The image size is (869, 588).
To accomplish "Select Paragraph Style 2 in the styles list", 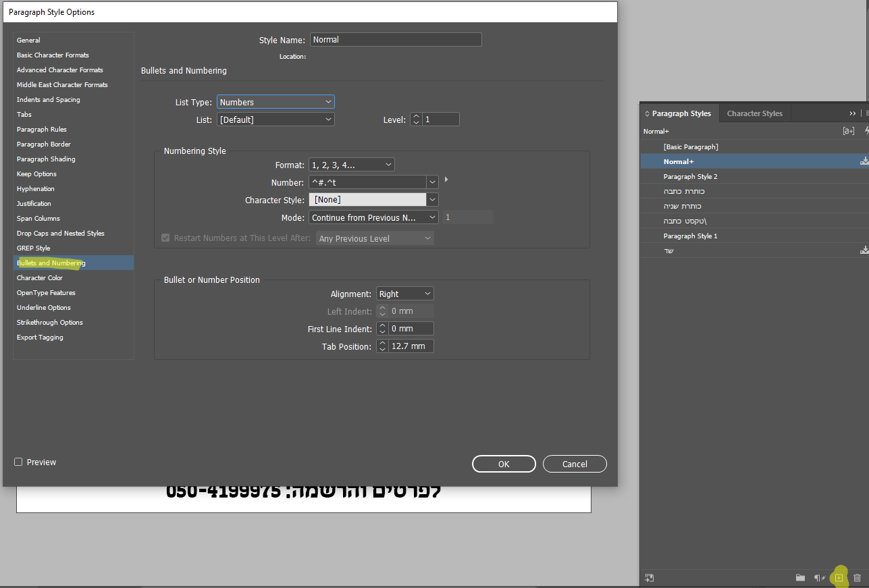I will [754, 176].
